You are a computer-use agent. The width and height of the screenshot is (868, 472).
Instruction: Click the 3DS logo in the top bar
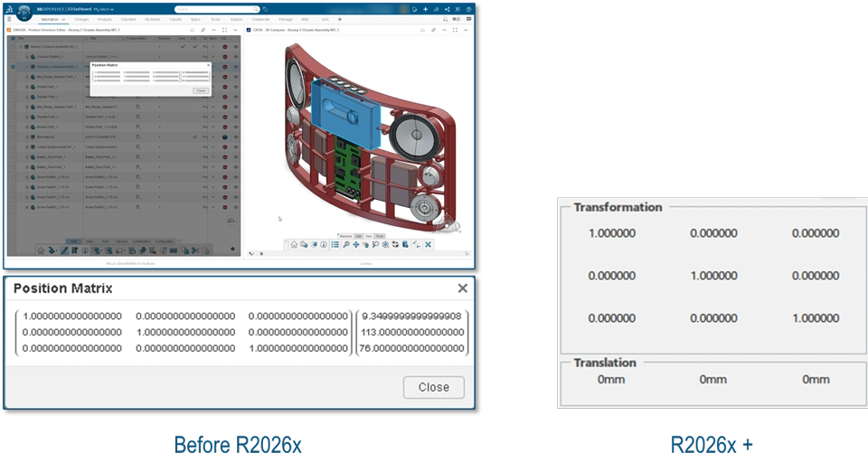pos(9,9)
